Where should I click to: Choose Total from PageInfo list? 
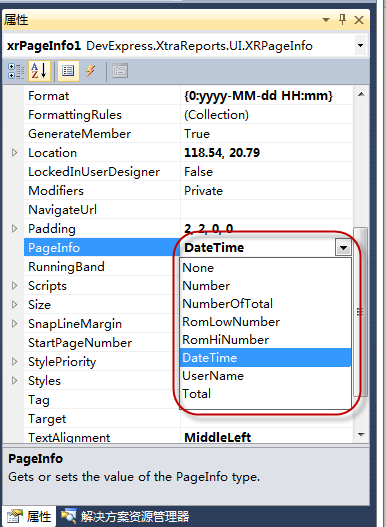tap(265, 394)
